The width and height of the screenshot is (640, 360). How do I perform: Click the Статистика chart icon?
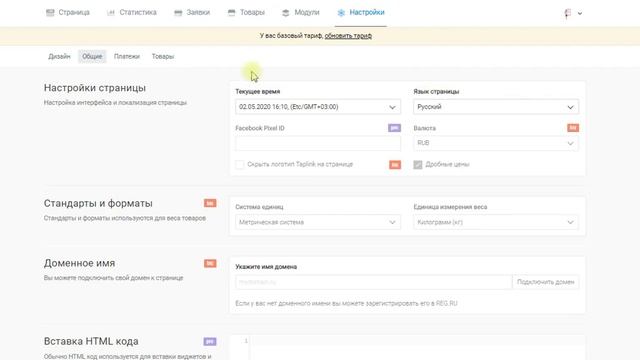pyautogui.click(x=111, y=13)
